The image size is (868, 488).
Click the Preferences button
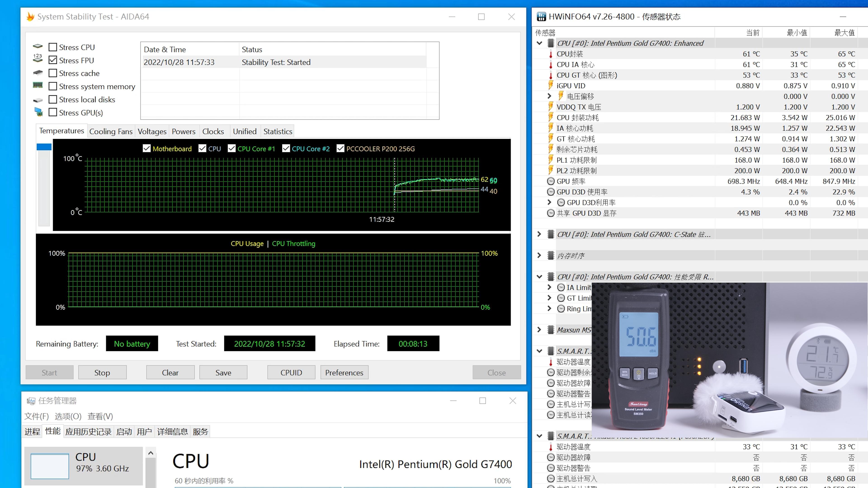(344, 373)
